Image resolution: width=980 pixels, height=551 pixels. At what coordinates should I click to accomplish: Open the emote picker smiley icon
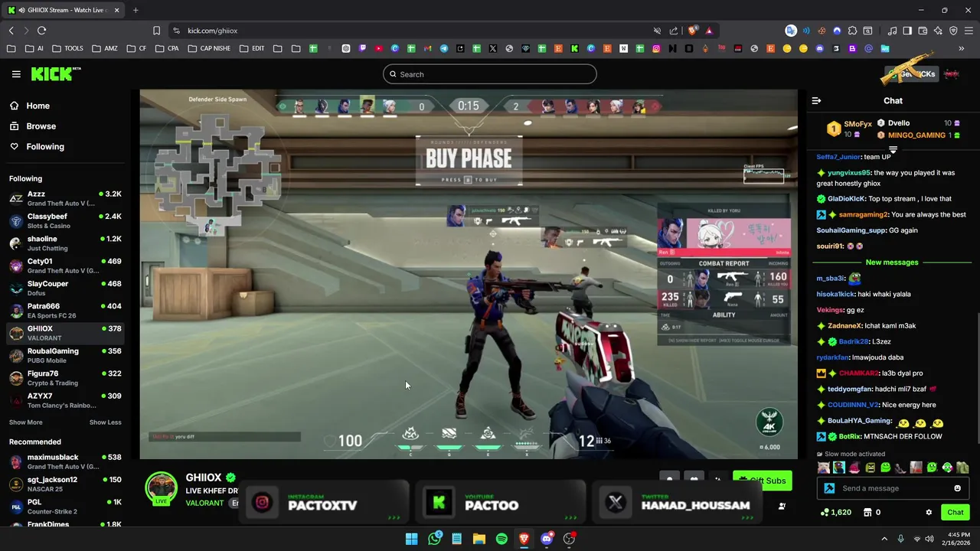point(957,488)
